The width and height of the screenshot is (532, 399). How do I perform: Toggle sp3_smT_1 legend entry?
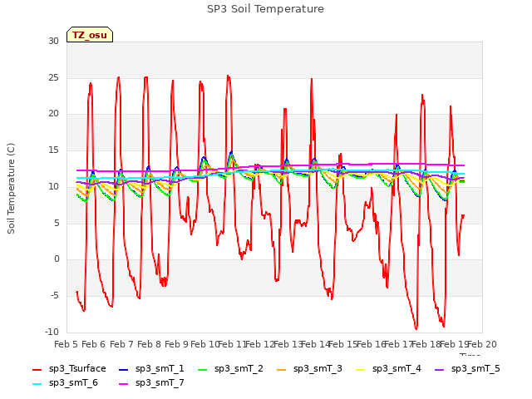click(x=151, y=369)
